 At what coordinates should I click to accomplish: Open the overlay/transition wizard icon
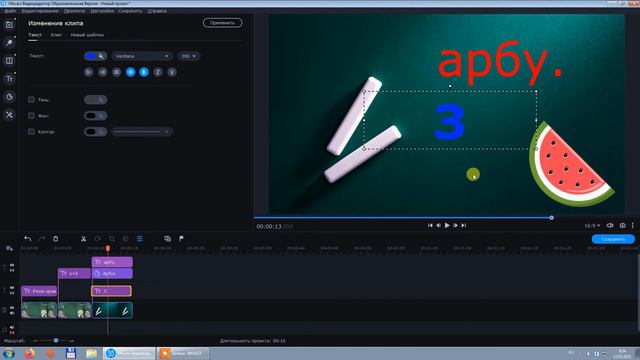167,239
